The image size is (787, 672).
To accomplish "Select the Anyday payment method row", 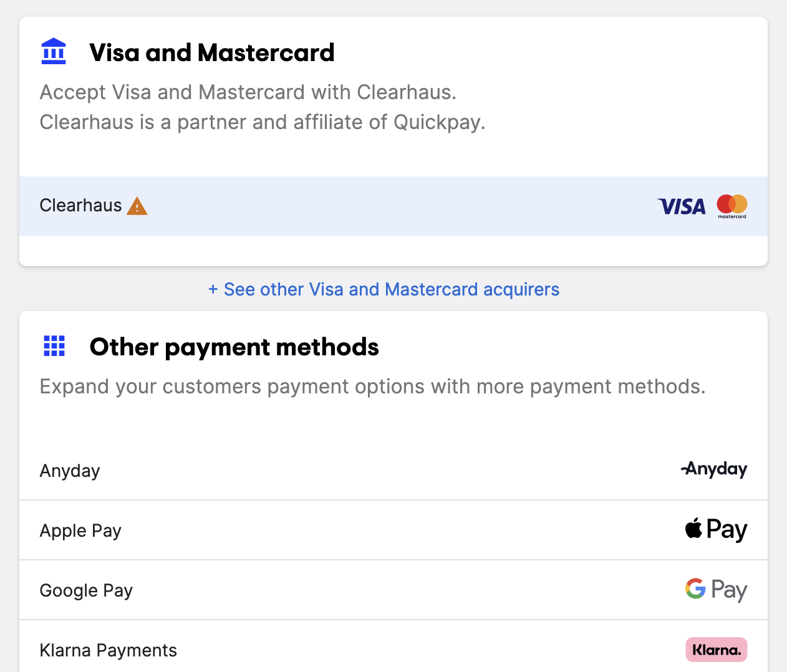I will tap(393, 470).
